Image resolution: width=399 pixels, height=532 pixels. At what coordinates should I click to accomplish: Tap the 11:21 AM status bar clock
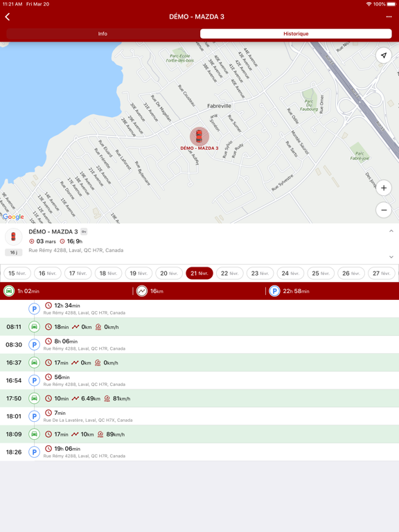pos(12,4)
